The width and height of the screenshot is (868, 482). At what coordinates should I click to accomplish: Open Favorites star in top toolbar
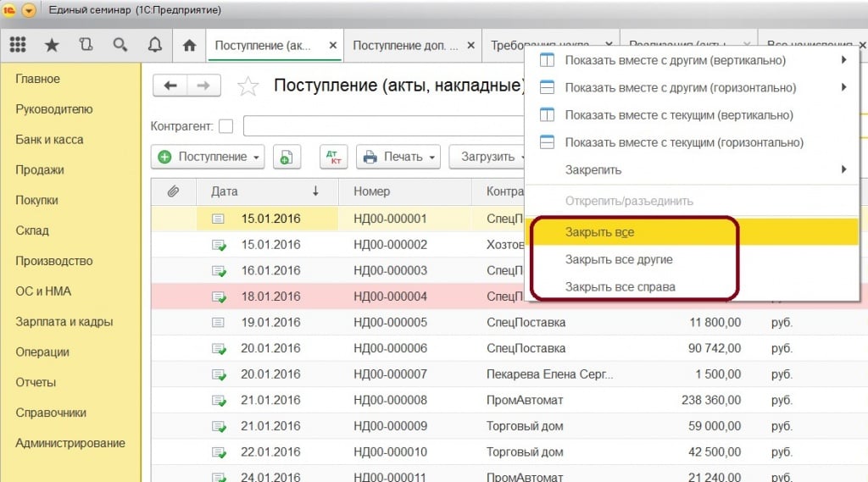(x=52, y=45)
